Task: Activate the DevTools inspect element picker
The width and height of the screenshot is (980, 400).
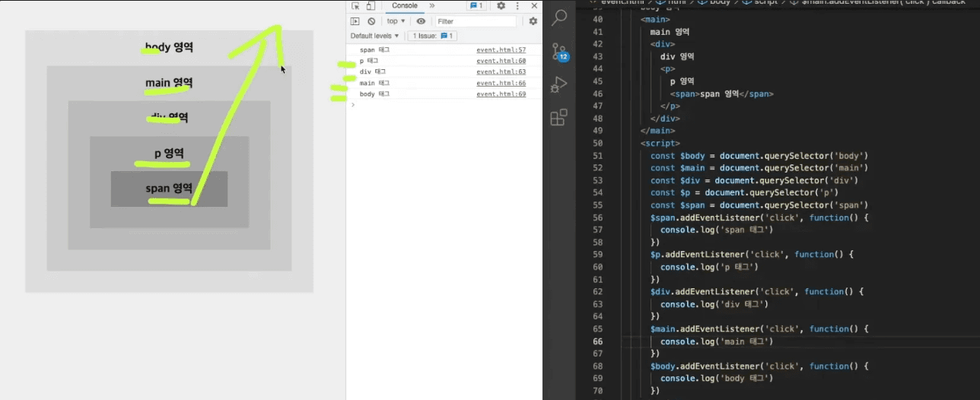Action: (355, 6)
